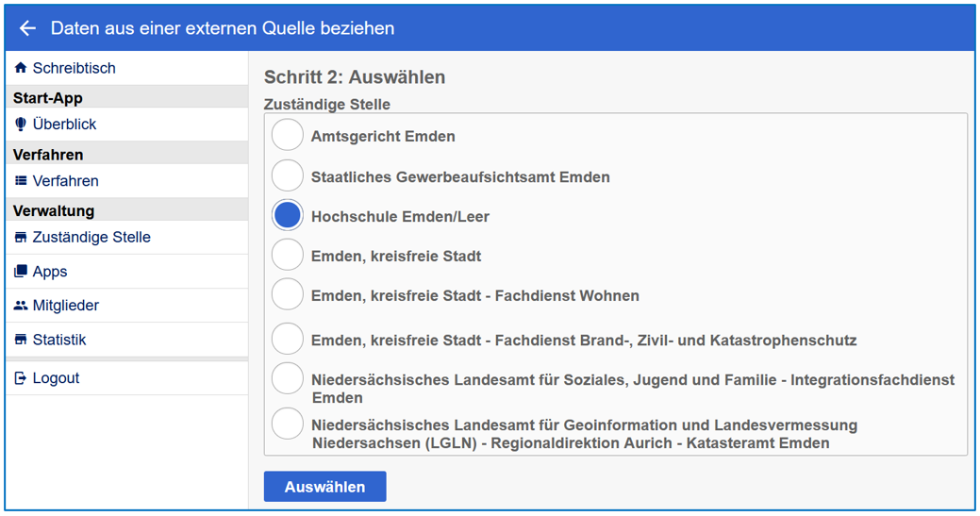Choose Emden, kreisfreie Stadt radio option
This screenshot has height=516, width=980.
tap(288, 256)
